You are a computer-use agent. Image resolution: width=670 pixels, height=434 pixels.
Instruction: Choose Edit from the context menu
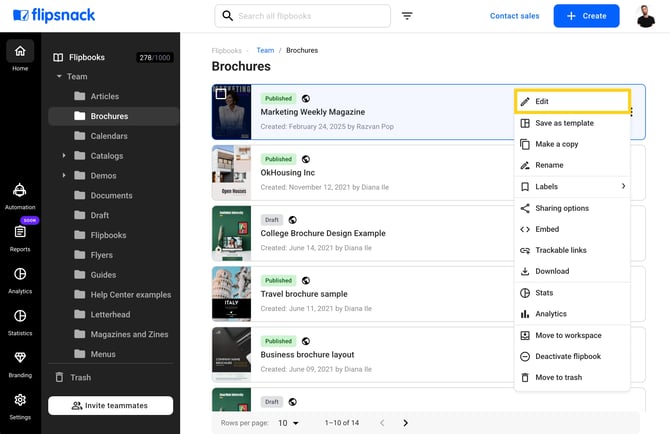[571, 101]
